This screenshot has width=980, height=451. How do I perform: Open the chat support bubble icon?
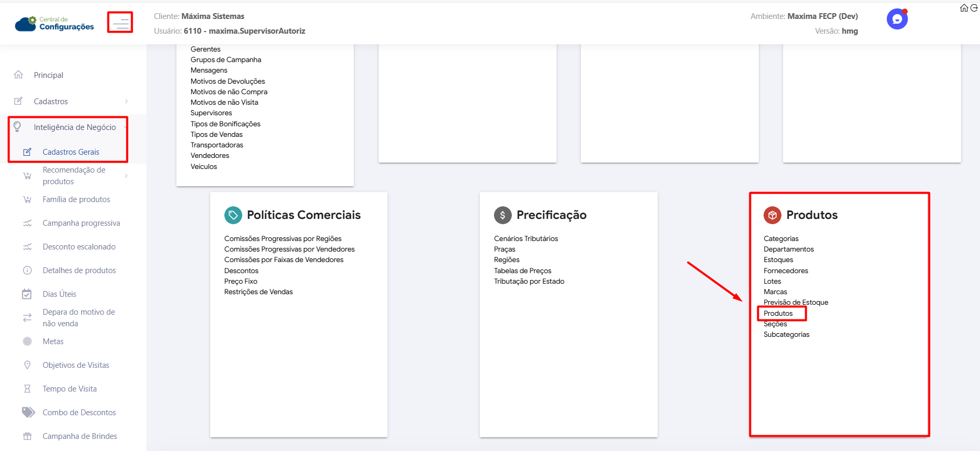(897, 19)
